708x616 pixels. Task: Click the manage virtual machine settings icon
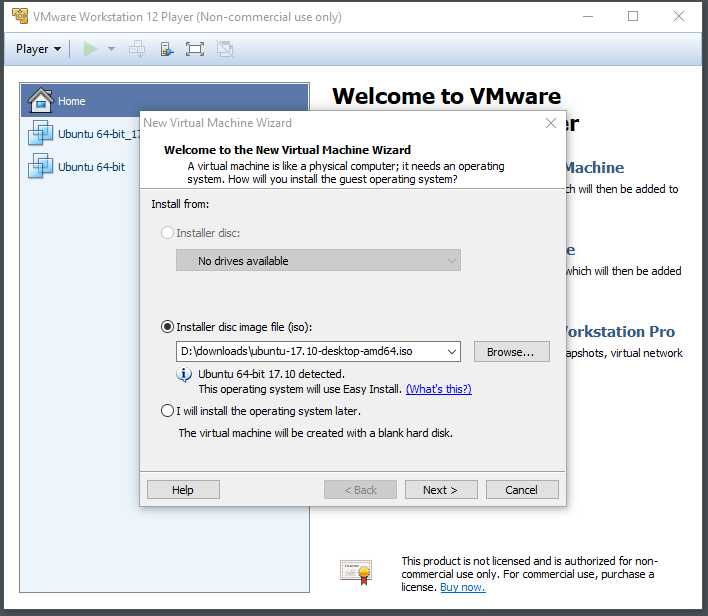(x=167, y=49)
